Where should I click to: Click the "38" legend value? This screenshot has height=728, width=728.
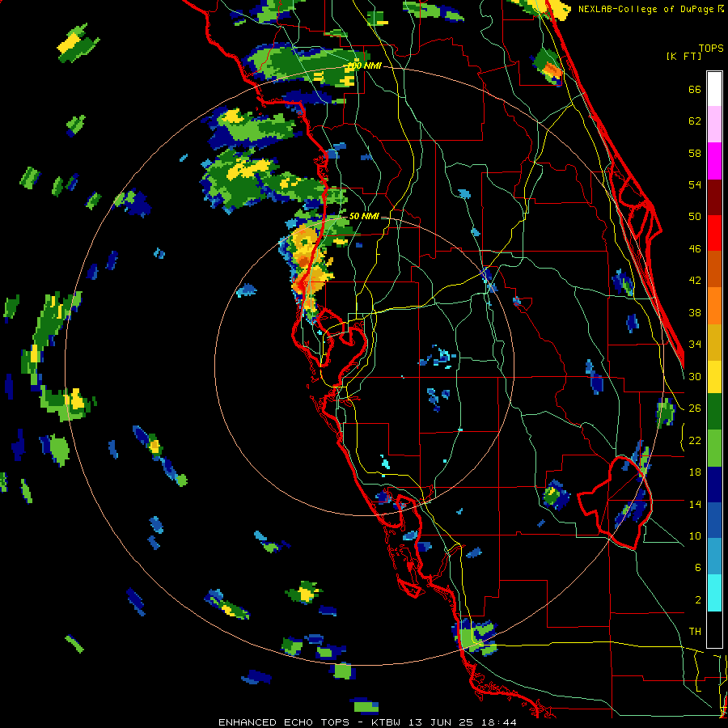click(695, 313)
